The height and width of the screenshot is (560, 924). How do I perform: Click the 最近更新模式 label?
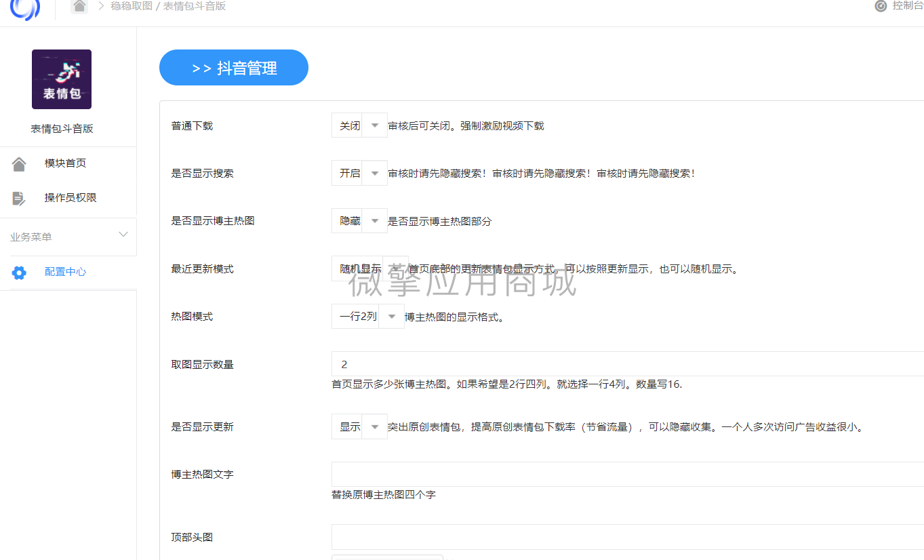(x=202, y=269)
